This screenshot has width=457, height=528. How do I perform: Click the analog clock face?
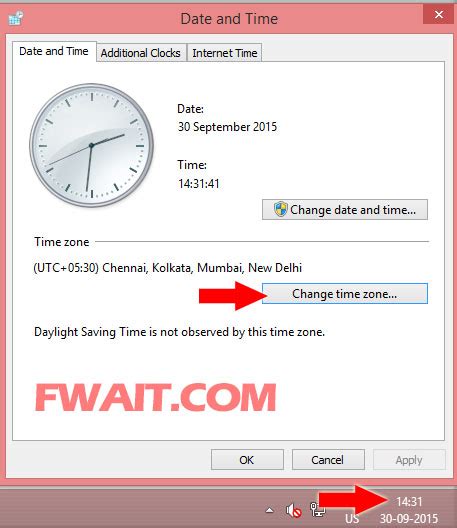pyautogui.click(x=92, y=145)
